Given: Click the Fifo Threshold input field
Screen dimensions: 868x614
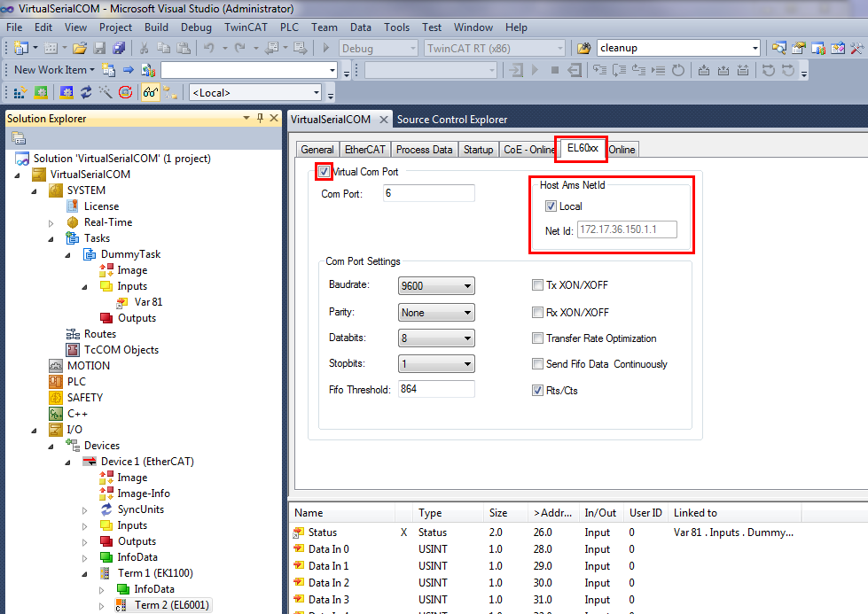Looking at the screenshot, I should tap(436, 389).
